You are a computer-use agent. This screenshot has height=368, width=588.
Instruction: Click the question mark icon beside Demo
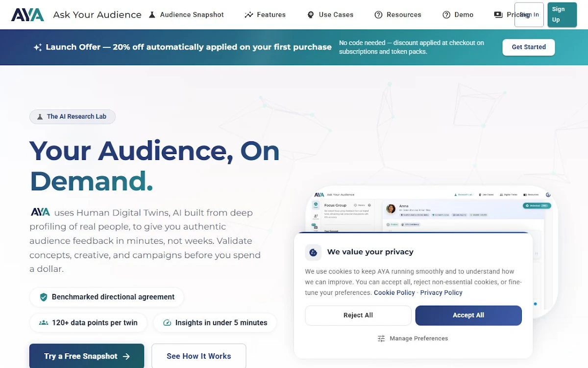(x=446, y=15)
